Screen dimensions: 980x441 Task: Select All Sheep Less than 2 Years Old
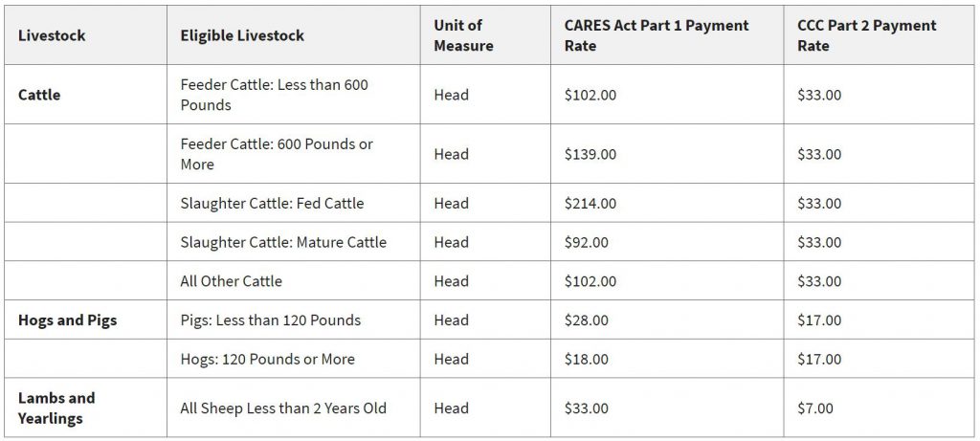tap(283, 408)
